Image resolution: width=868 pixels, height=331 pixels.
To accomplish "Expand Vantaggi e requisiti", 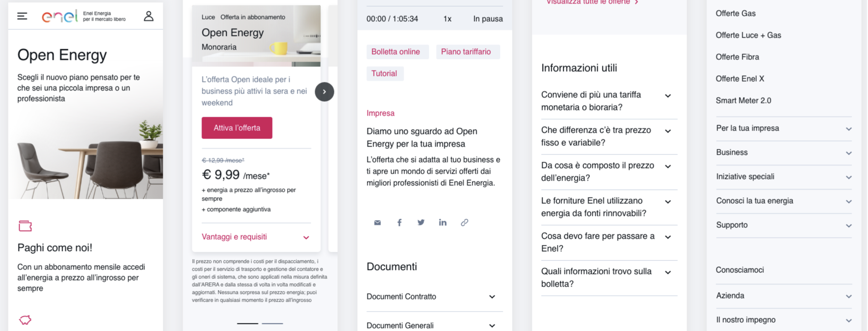I will 256,237.
